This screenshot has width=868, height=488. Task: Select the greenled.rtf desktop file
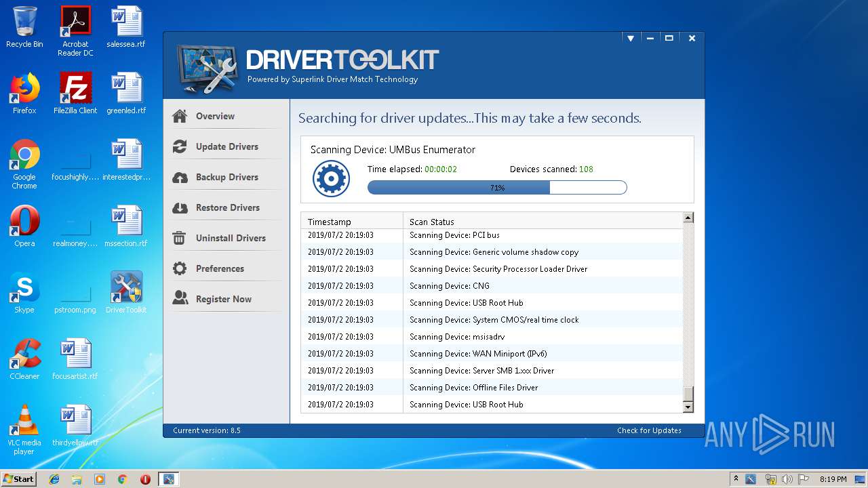point(126,94)
